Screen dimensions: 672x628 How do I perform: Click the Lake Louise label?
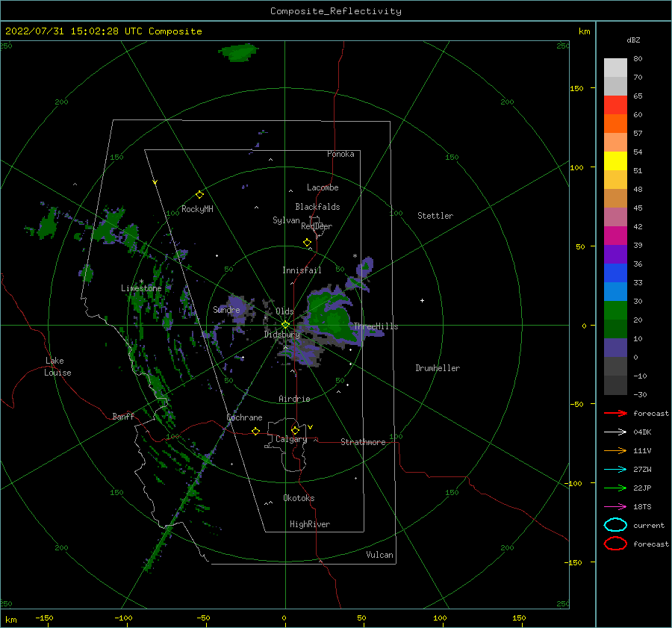coord(57,367)
